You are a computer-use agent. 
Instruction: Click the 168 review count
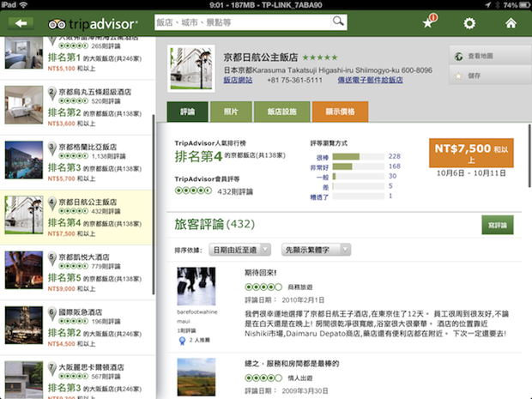pyautogui.click(x=394, y=166)
